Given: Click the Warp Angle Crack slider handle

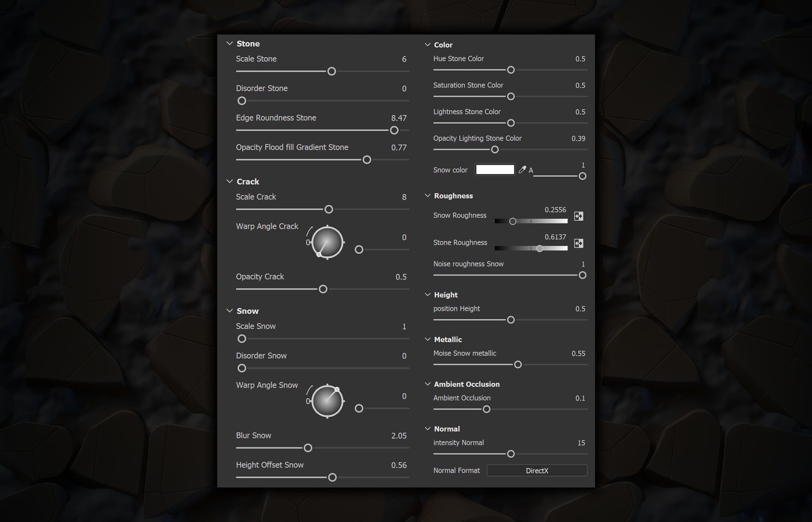Looking at the screenshot, I should [359, 249].
